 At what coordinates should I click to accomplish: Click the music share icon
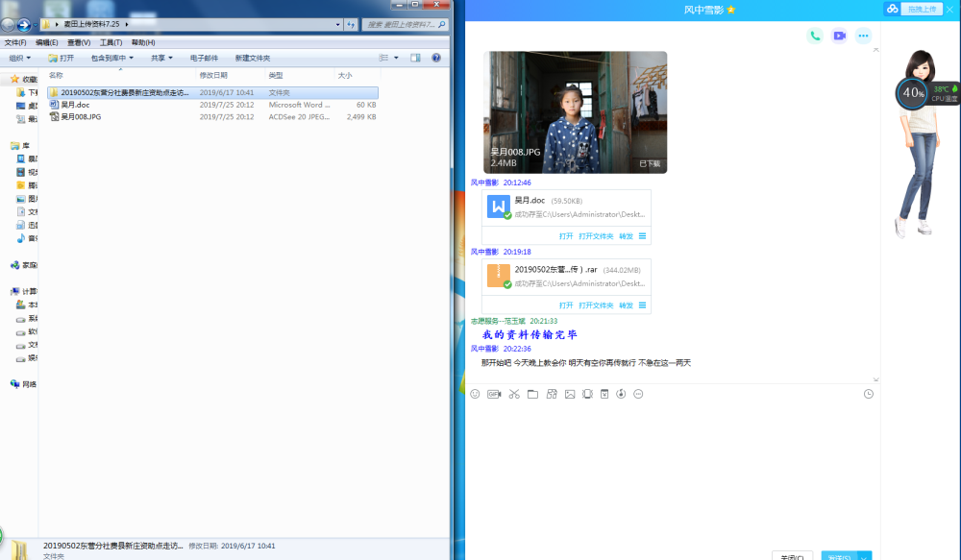pyautogui.click(x=621, y=394)
